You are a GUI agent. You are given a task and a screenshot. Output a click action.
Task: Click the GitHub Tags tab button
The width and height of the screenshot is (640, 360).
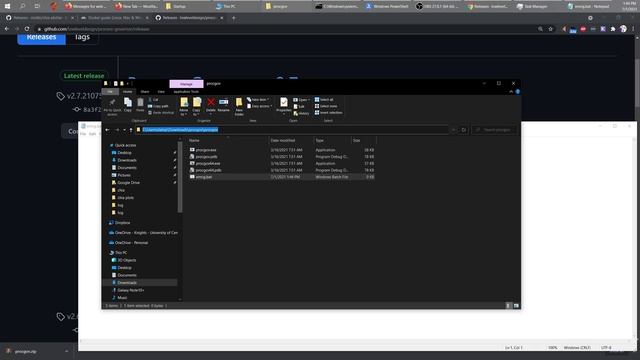click(x=82, y=38)
